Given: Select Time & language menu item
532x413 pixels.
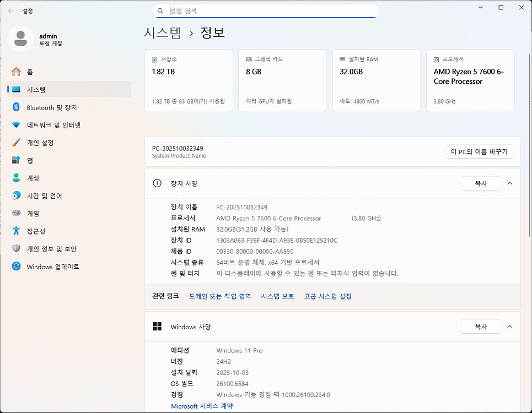Looking at the screenshot, I should point(44,196).
